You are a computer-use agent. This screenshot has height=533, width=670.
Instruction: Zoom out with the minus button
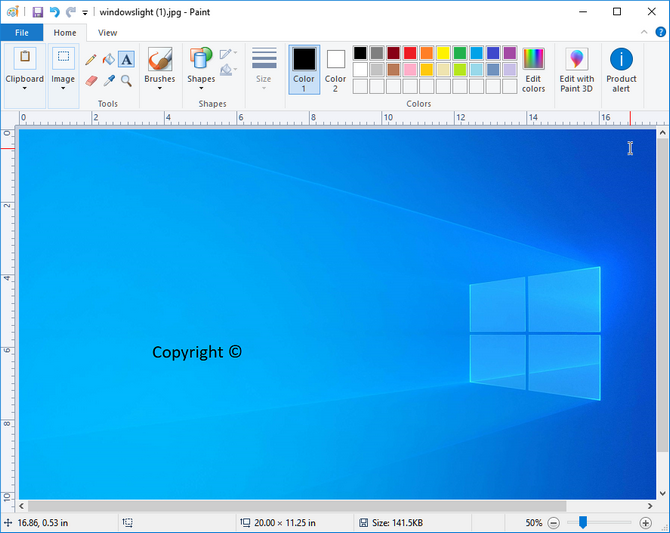553,522
